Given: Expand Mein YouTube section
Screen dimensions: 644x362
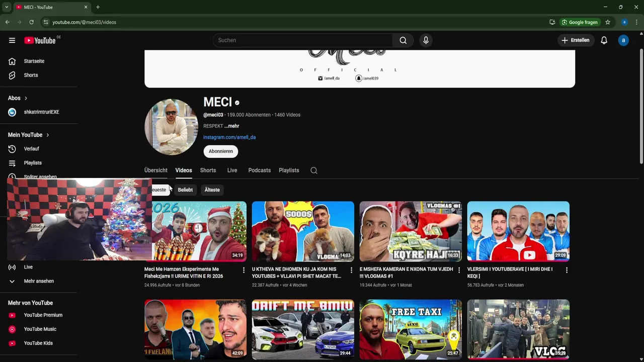Looking at the screenshot, I should [x=29, y=135].
